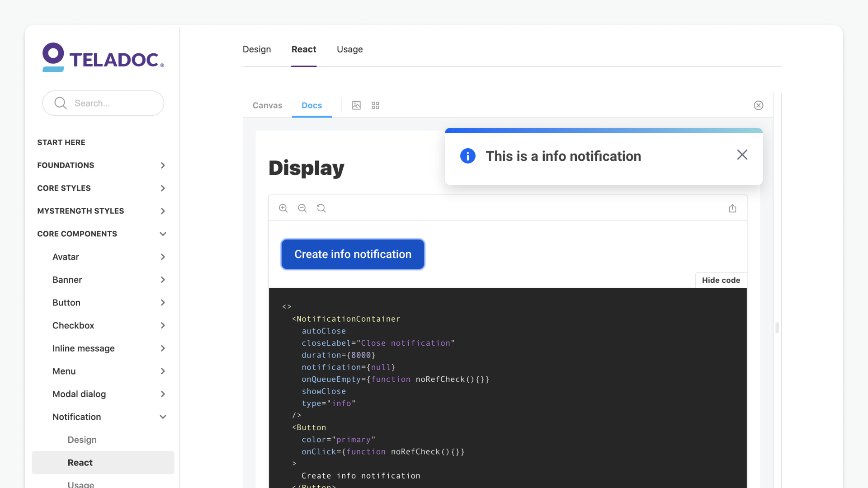Switch to the Design tab
Image resolution: width=868 pixels, height=488 pixels.
click(x=257, y=49)
